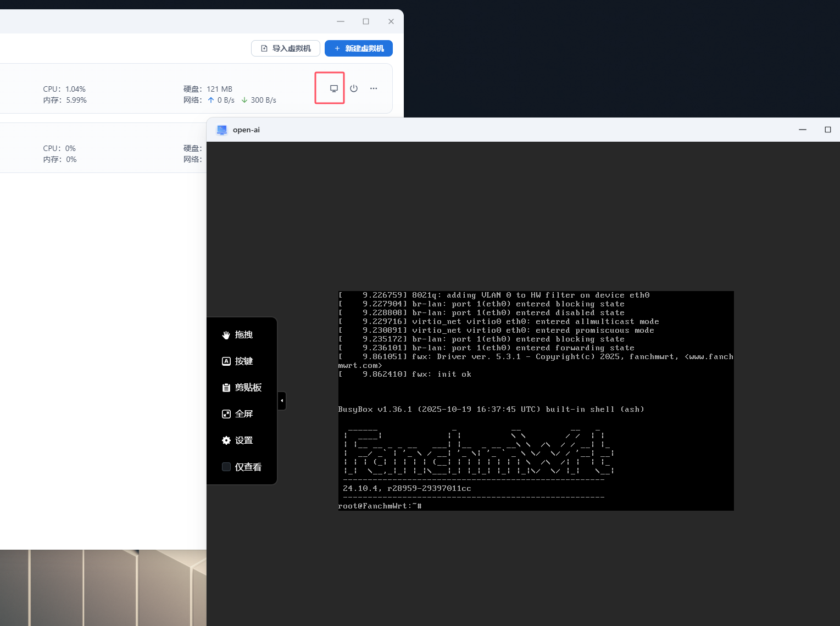Click the 内存: 5.99% memory text
Viewport: 840px width, 626px height.
click(65, 100)
